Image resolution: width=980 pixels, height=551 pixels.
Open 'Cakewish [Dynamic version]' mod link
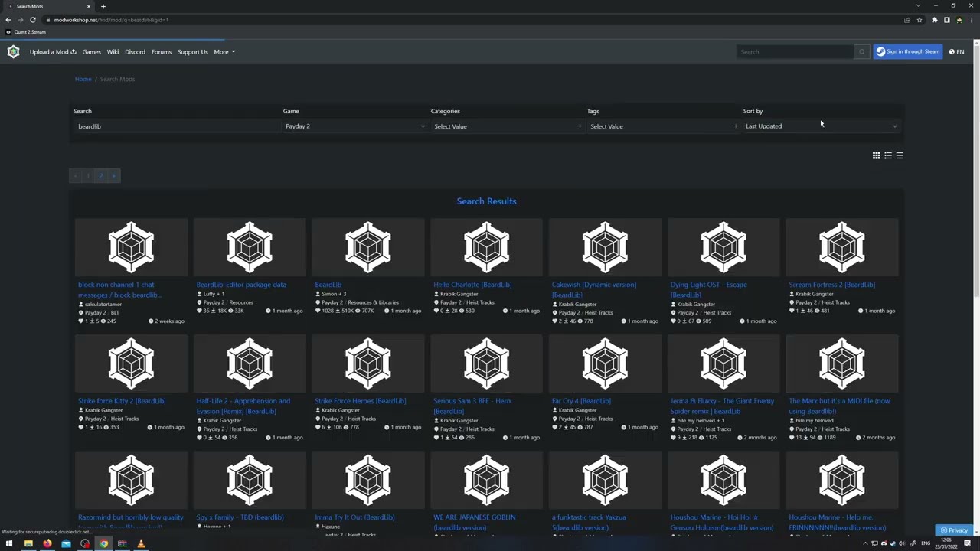point(594,289)
